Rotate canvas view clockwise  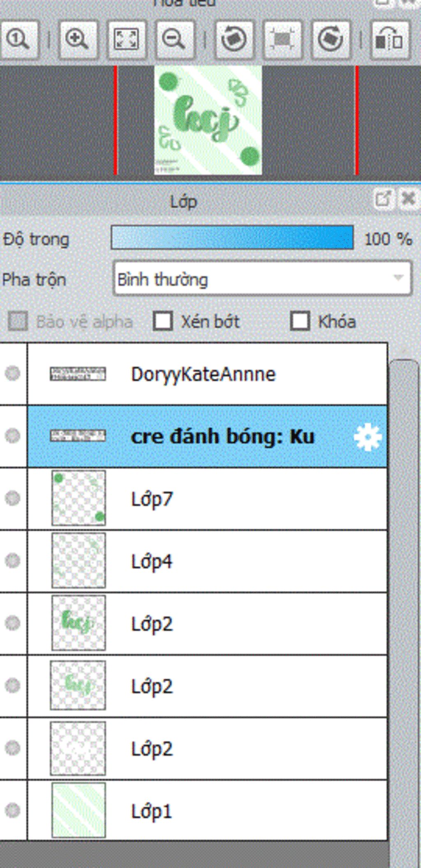pos(331,40)
